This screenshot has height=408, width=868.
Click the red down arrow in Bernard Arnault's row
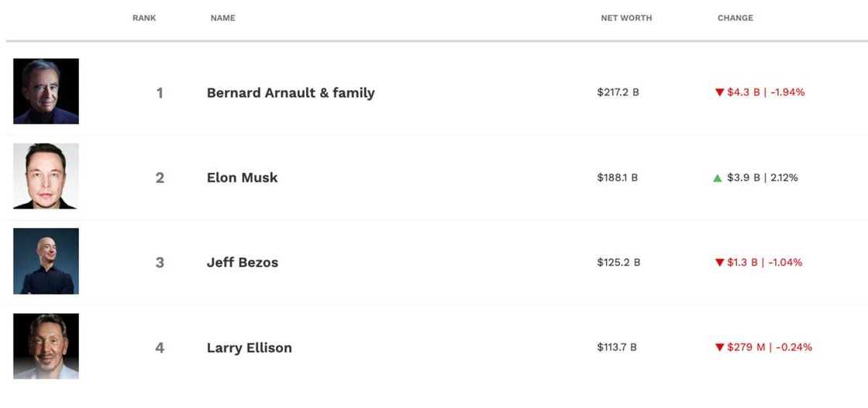click(719, 92)
